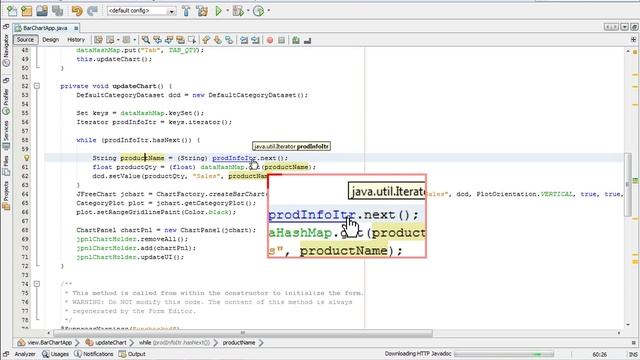Click the Undo arrow icon
Image resolution: width=640 pixels, height=360 pixels.
(x=76, y=11)
